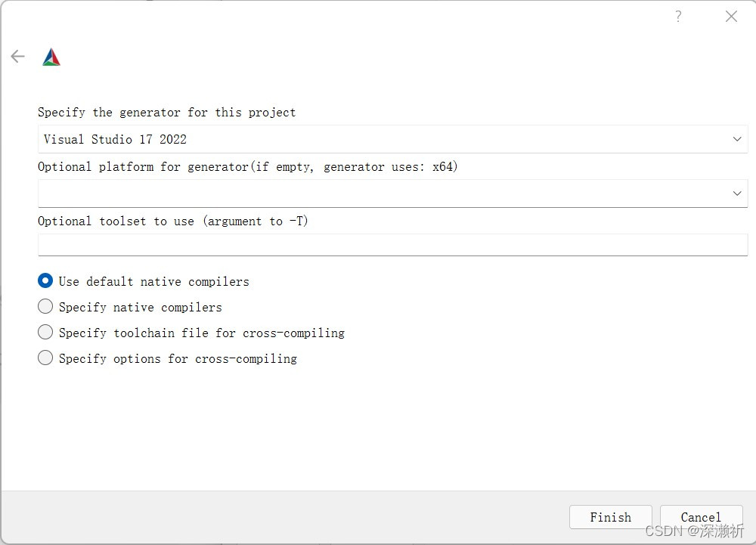Click Cancel to abort the wizard

point(701,517)
